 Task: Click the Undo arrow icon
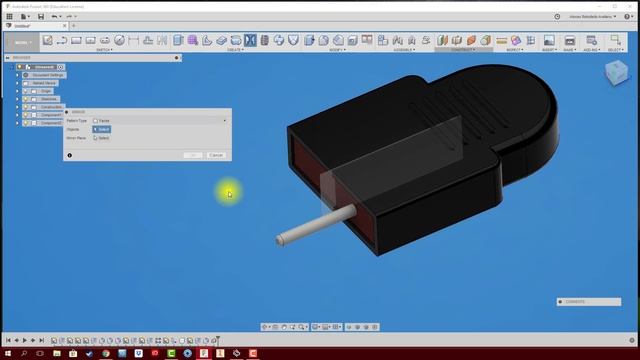click(54, 17)
